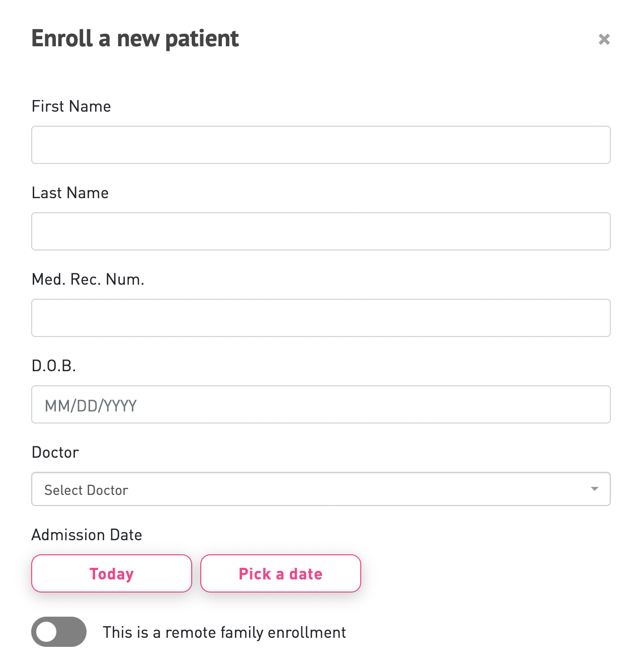Viewport: 638px width, 672px height.
Task: Click the First Name input field
Action: click(321, 145)
